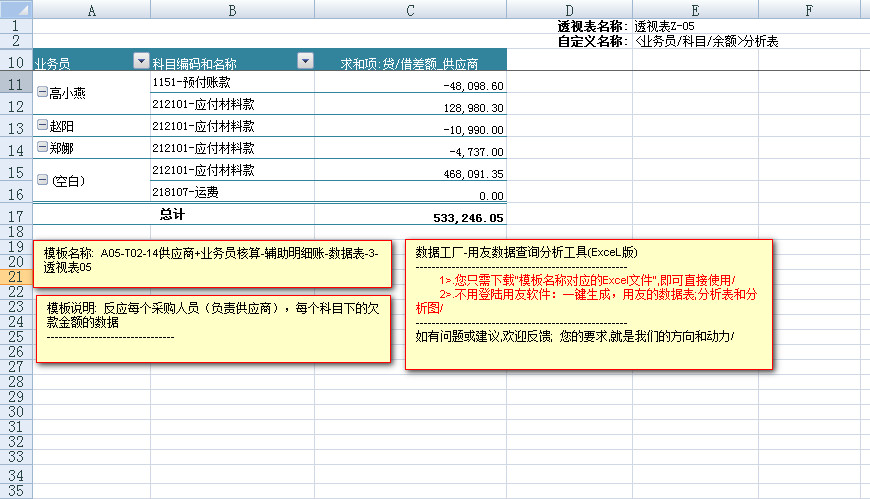Click the Select All corner box
This screenshot has width=870, height=499.
click(x=15, y=9)
